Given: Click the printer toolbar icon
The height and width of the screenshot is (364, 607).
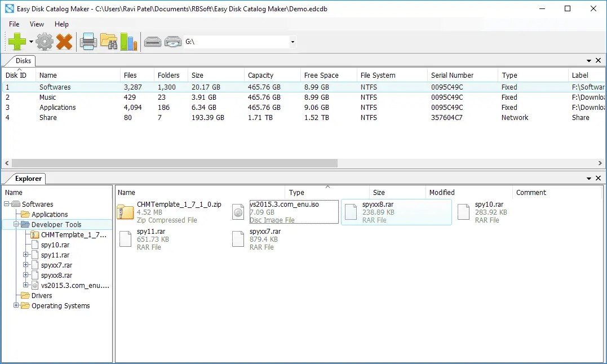Looking at the screenshot, I should [x=88, y=41].
